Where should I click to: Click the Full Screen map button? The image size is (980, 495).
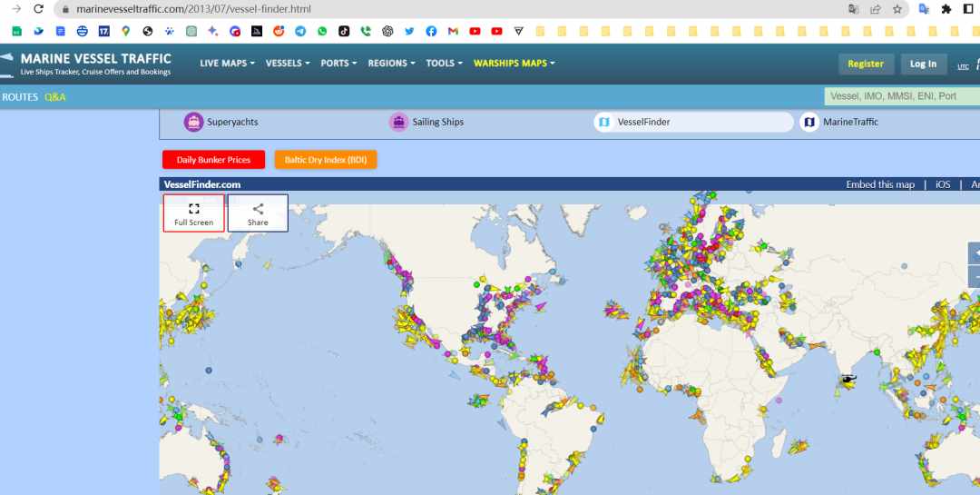[x=194, y=213]
